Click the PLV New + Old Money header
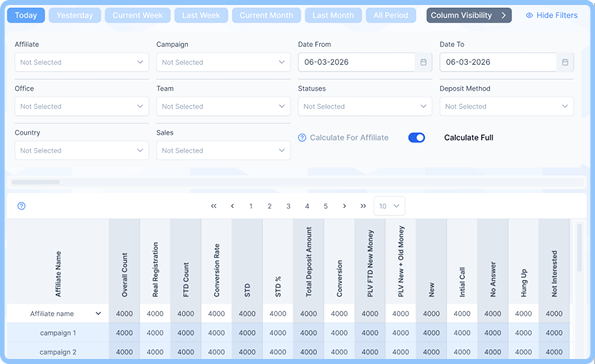The image size is (595, 364). tap(401, 262)
